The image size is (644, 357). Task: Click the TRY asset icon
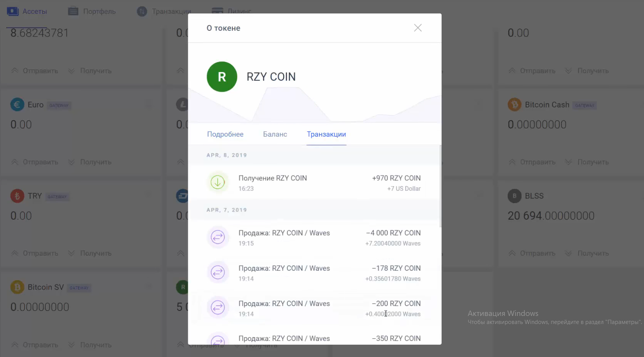(x=17, y=196)
